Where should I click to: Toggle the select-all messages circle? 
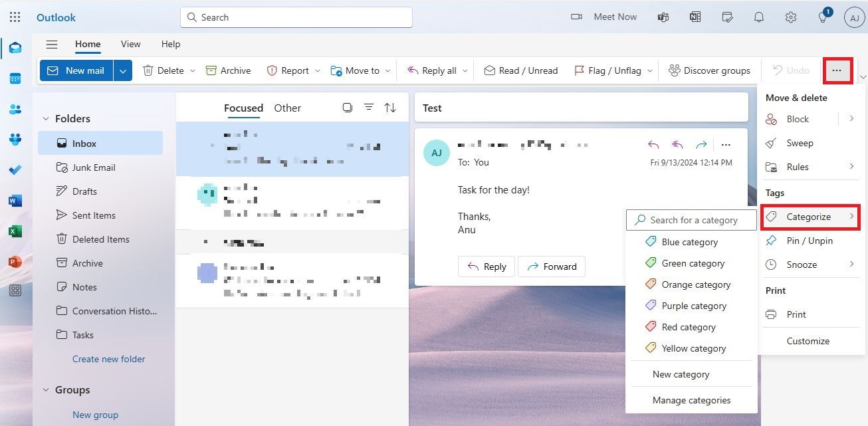point(348,107)
